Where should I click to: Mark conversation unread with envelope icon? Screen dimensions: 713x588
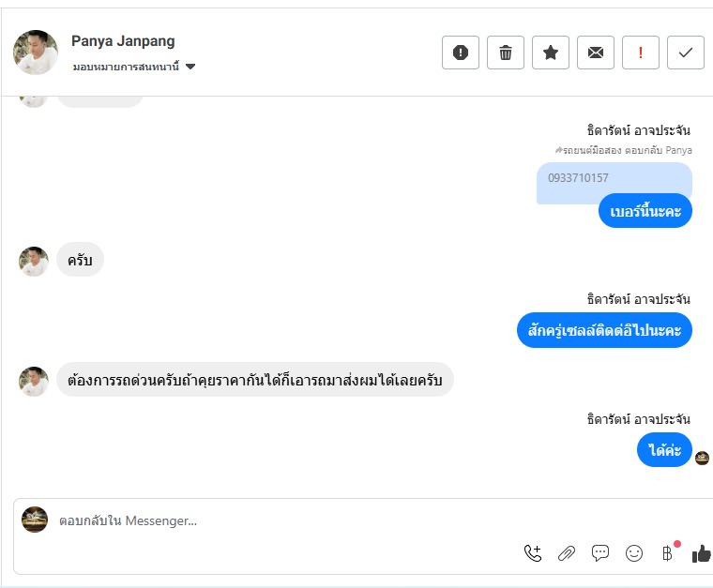tap(596, 53)
